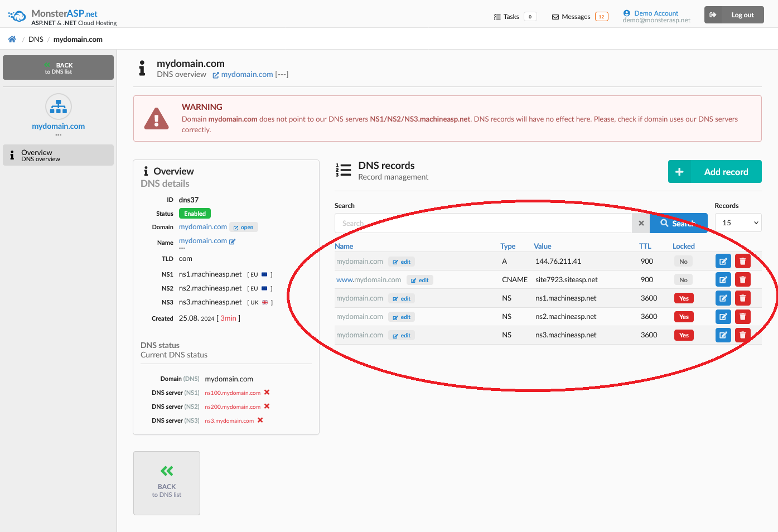Sort by Value column header
778x532 pixels.
[x=542, y=246]
